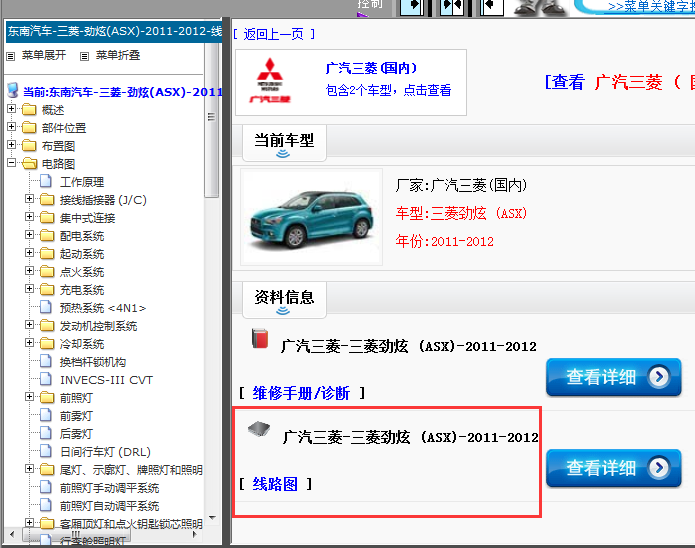Open 前照灯手动调平系统 tree item

[x=109, y=488]
